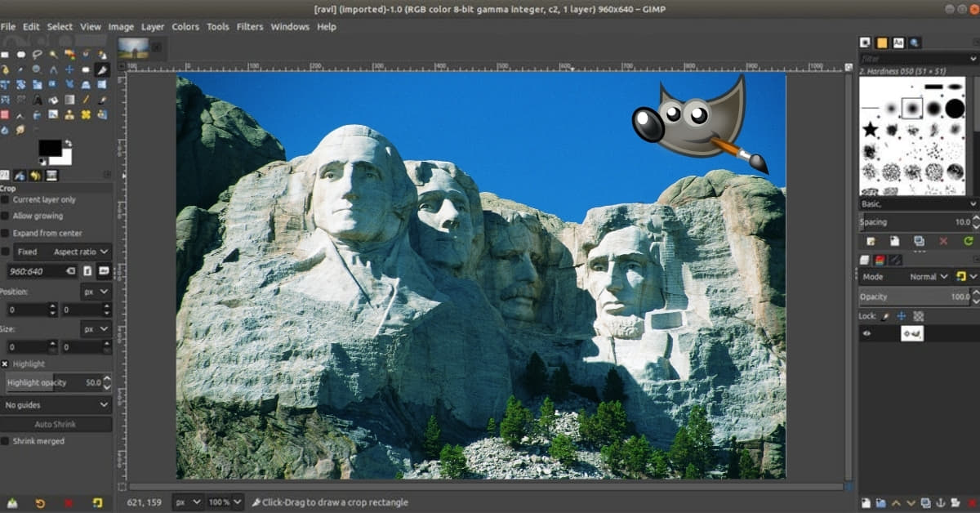This screenshot has width=980, height=513.
Task: Switch to the Patterns tab
Action: point(882,42)
